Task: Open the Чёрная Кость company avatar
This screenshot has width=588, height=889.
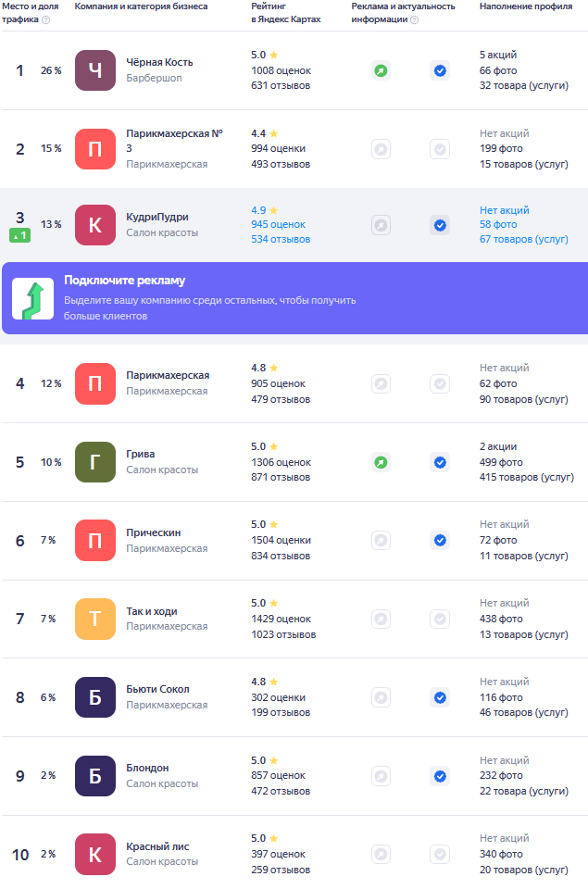Action: 95,70
